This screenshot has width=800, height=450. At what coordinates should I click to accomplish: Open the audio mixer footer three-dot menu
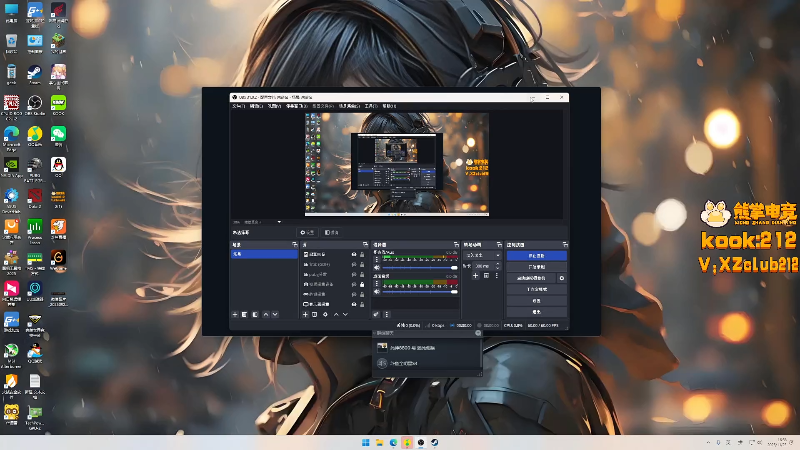pos(386,315)
